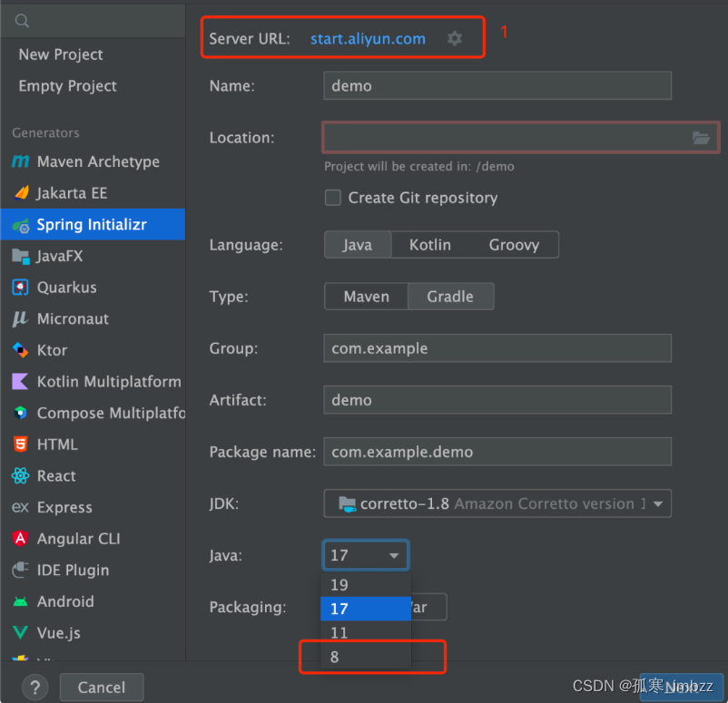Select Compose Multiplatform generator label

pyautogui.click(x=111, y=413)
